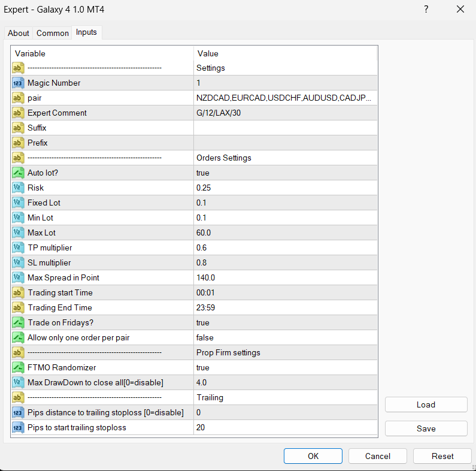
Task: Click the string icon next to pair
Action: [17, 98]
